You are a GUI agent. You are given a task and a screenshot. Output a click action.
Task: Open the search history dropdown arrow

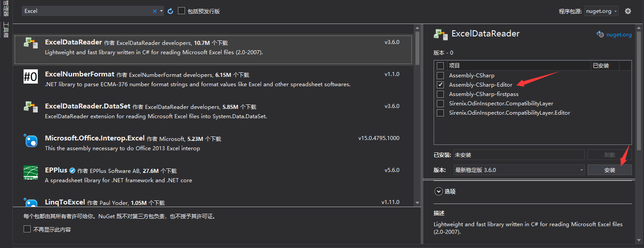click(161, 11)
